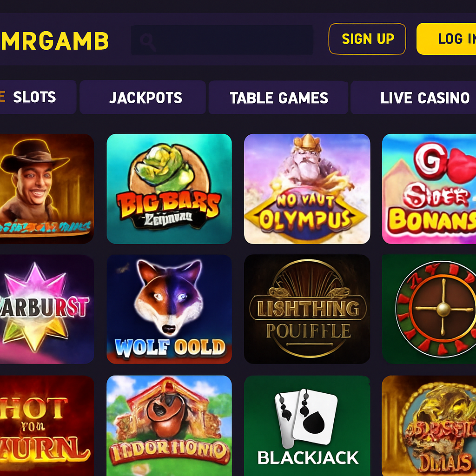This screenshot has width=476, height=476.
Task: Select the roulette wheel game tile
Action: [429, 309]
